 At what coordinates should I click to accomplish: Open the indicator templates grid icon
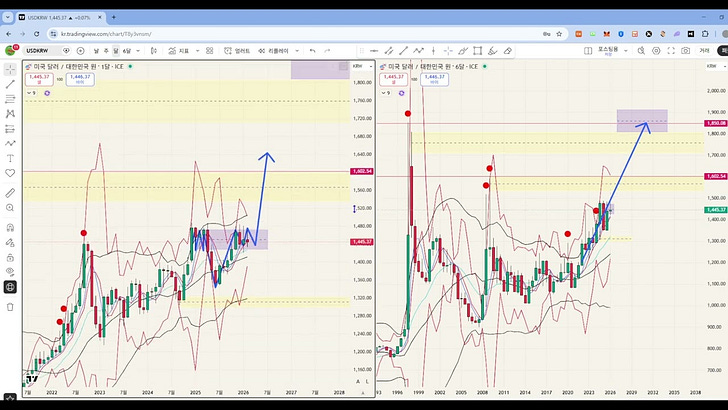tap(209, 51)
